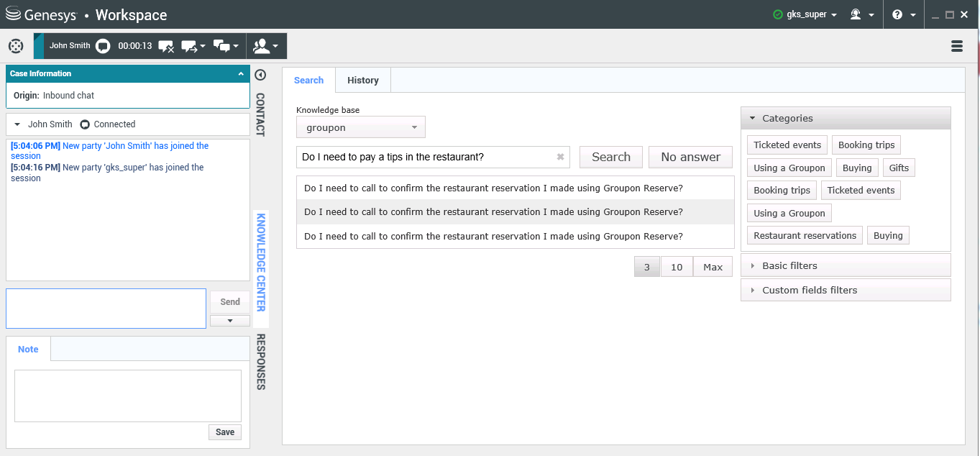Collapse side panel with the circled arrow

[x=260, y=75]
